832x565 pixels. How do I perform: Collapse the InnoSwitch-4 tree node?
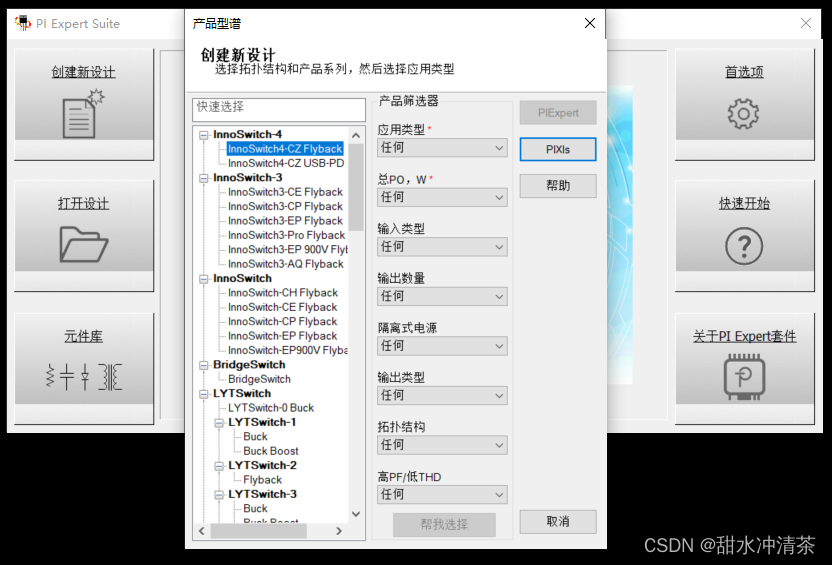click(203, 135)
